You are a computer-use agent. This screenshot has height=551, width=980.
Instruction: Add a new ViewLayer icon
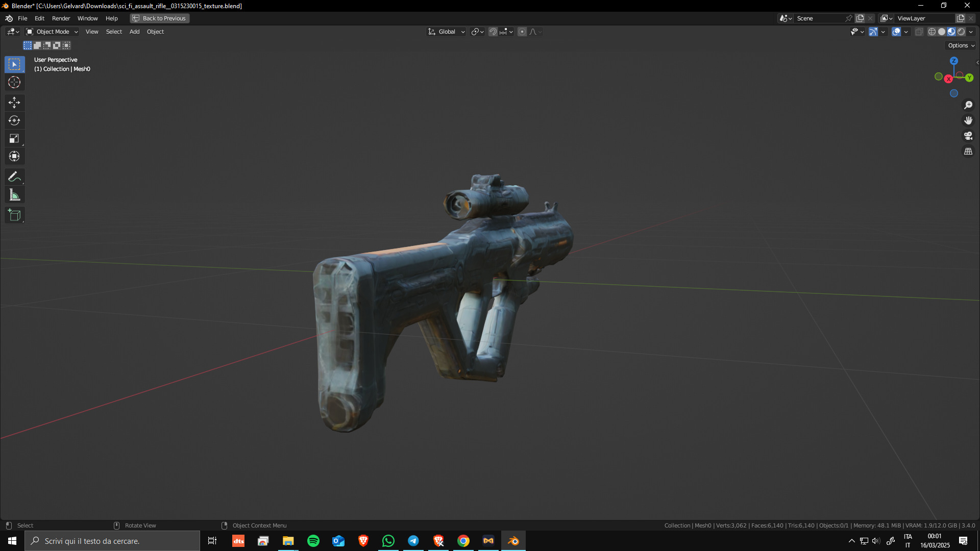point(961,18)
